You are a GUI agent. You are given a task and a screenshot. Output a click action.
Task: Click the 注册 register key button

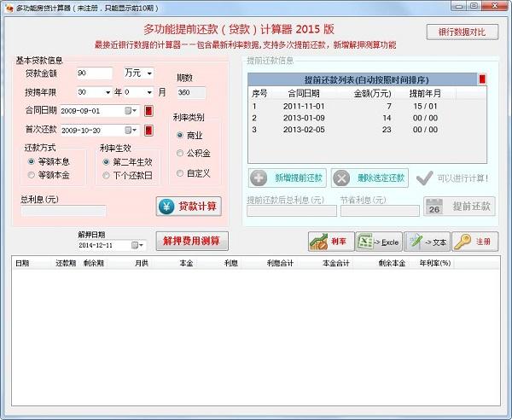(x=474, y=242)
